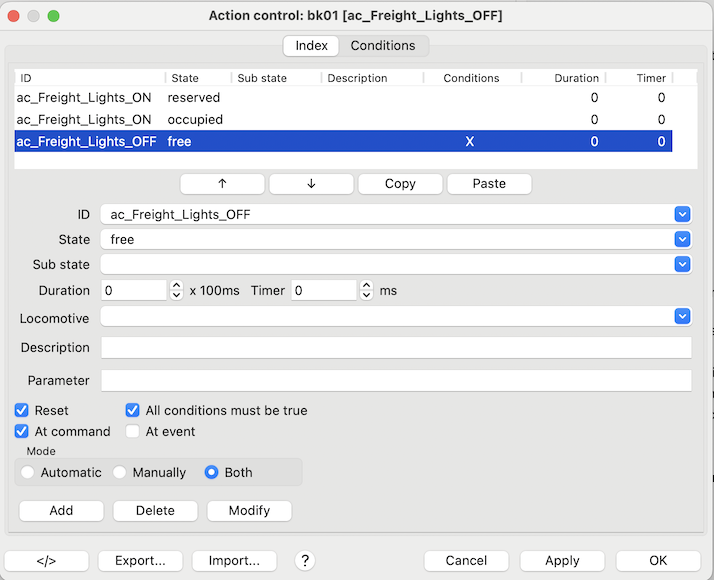This screenshot has height=580, width=714.
Task: Uncheck the Reset checkbox
Action: coord(22,411)
